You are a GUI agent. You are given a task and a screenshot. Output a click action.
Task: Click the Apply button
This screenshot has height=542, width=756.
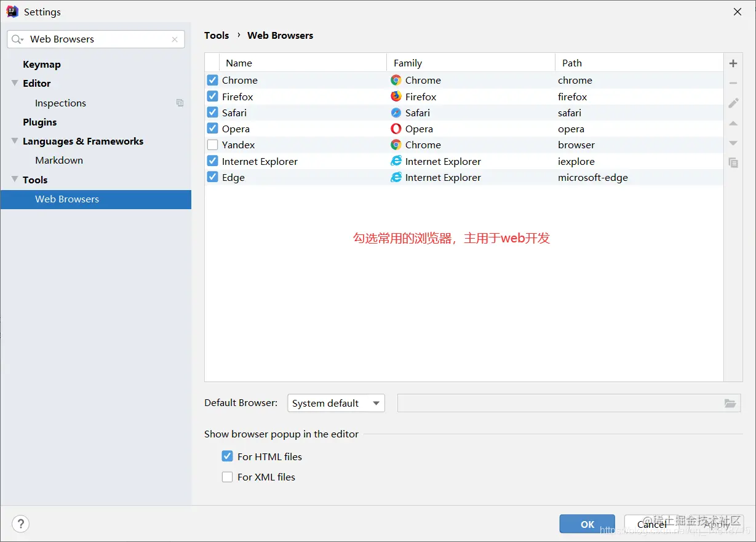point(717,524)
